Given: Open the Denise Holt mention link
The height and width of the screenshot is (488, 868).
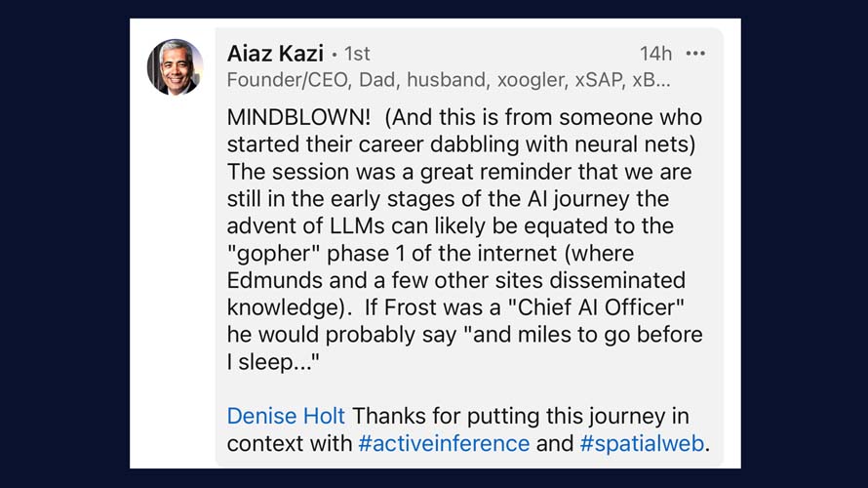Looking at the screenshot, I should [286, 416].
